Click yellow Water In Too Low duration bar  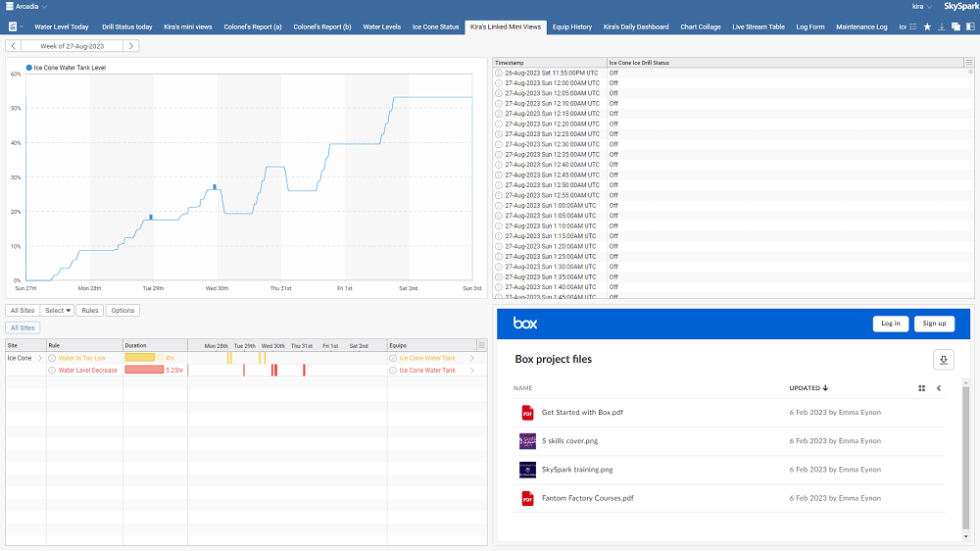[140, 358]
